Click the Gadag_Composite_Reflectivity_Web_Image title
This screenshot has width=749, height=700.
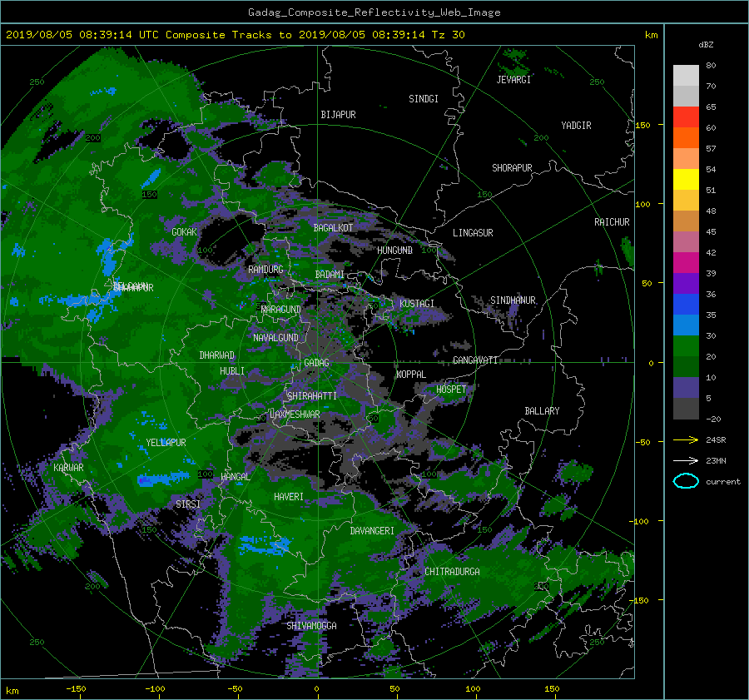click(x=374, y=12)
